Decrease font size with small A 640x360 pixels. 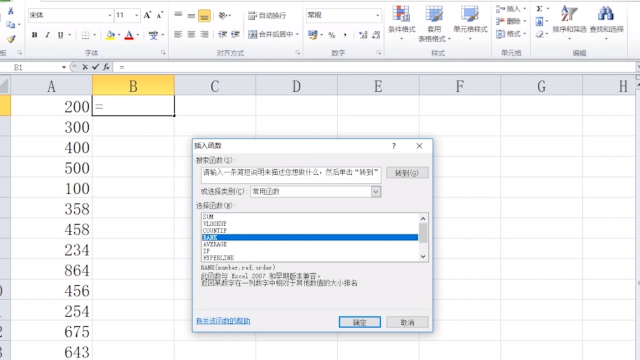click(160, 16)
